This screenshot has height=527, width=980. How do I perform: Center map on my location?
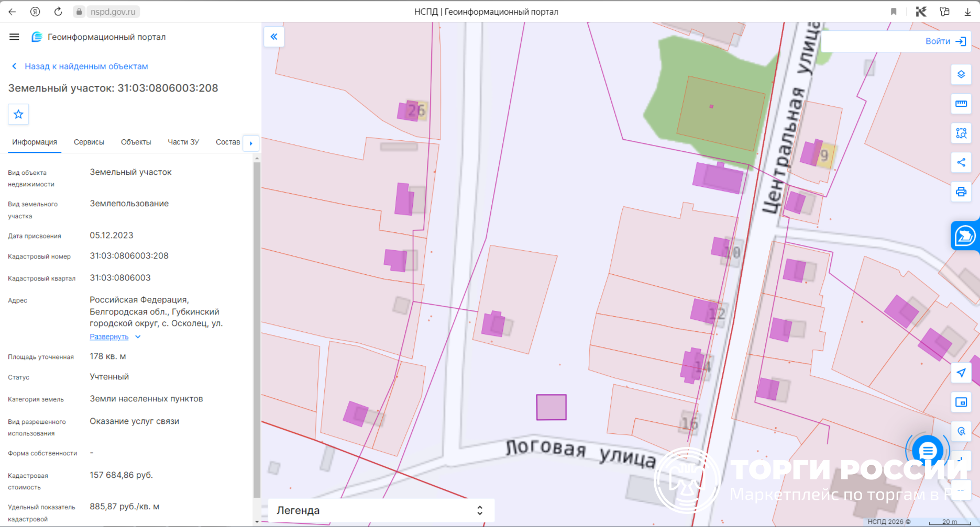point(961,373)
